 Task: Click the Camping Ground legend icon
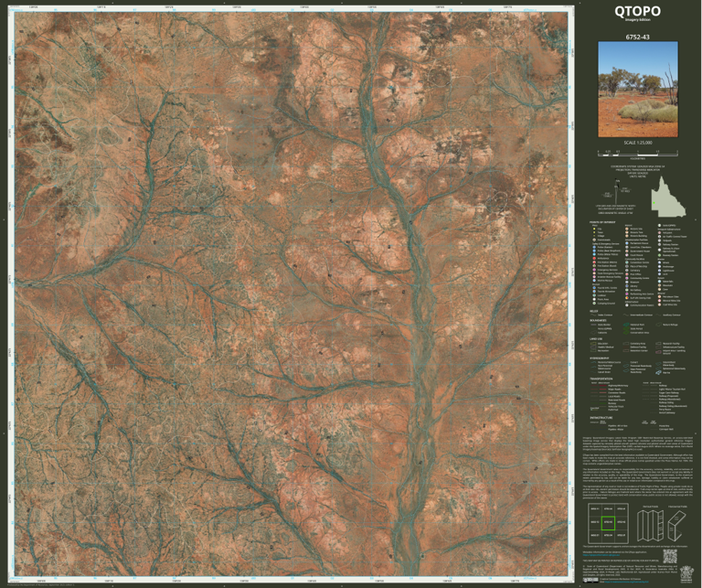click(594, 304)
